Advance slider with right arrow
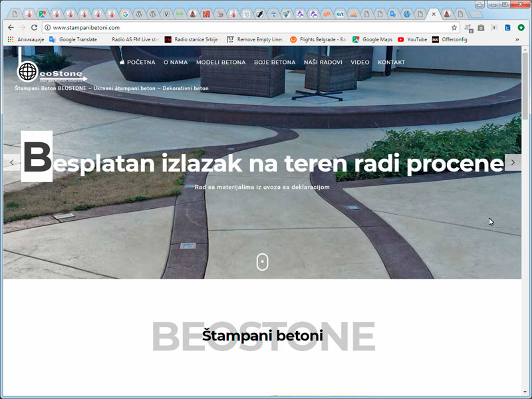 513,163
